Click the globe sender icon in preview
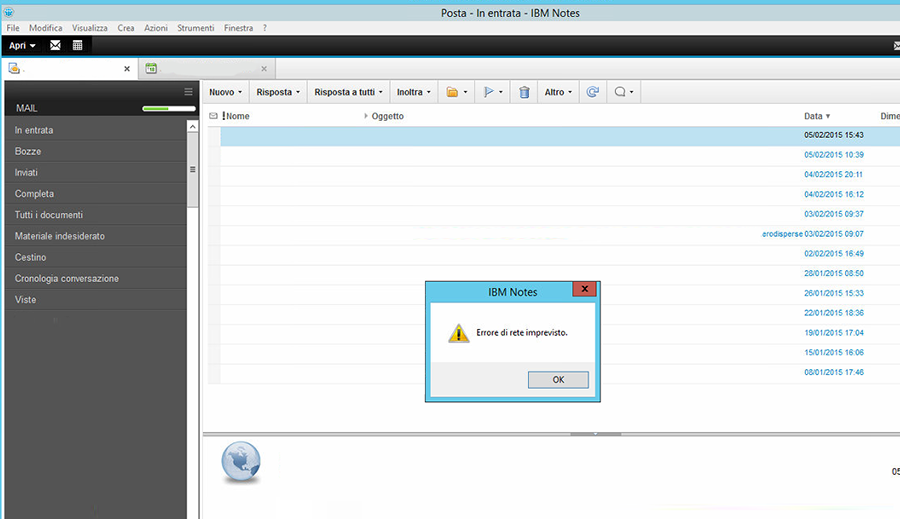Viewport: 900px width, 519px height. 241,462
